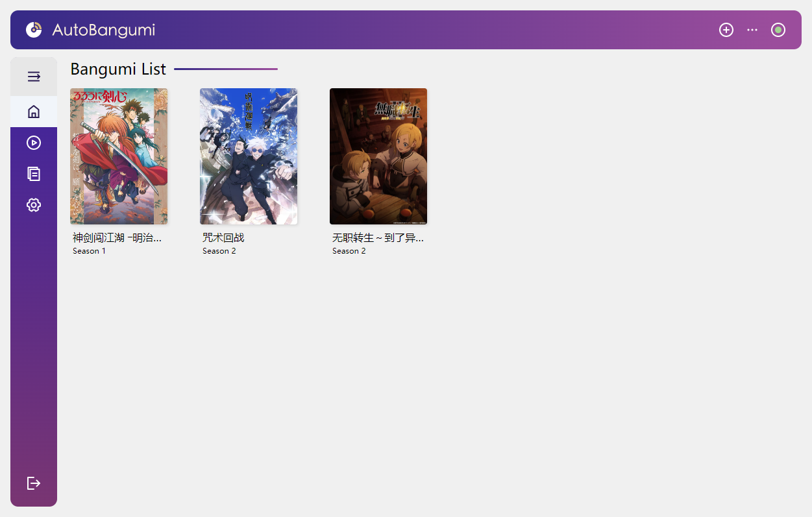This screenshot has width=812, height=517.
Task: Click the AutoBangumi title text
Action: pos(103,30)
